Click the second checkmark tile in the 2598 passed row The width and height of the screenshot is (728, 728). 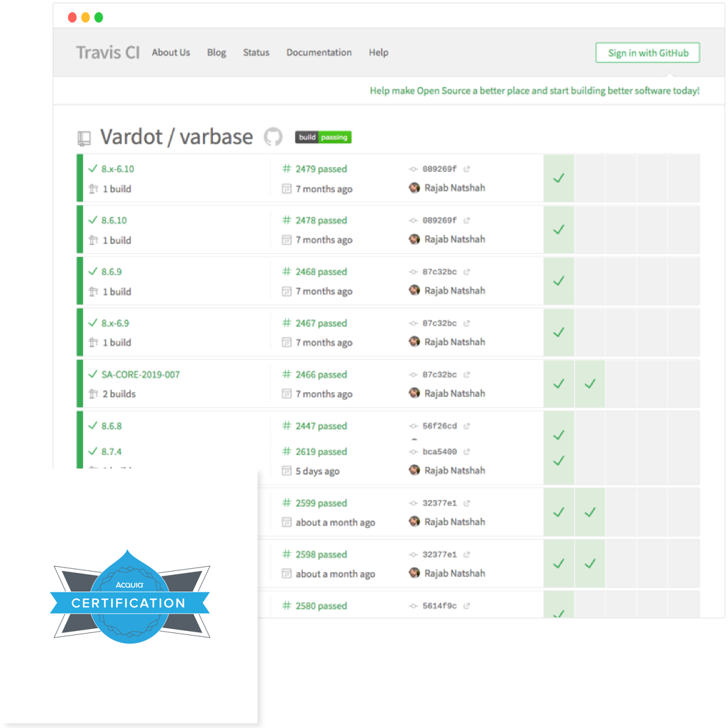590,564
